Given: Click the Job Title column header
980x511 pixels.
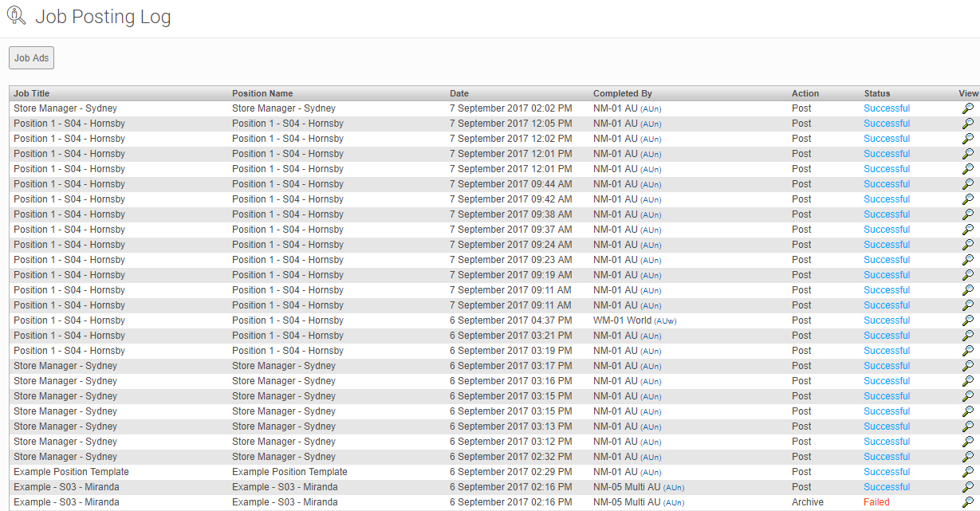Looking at the screenshot, I should point(31,93).
